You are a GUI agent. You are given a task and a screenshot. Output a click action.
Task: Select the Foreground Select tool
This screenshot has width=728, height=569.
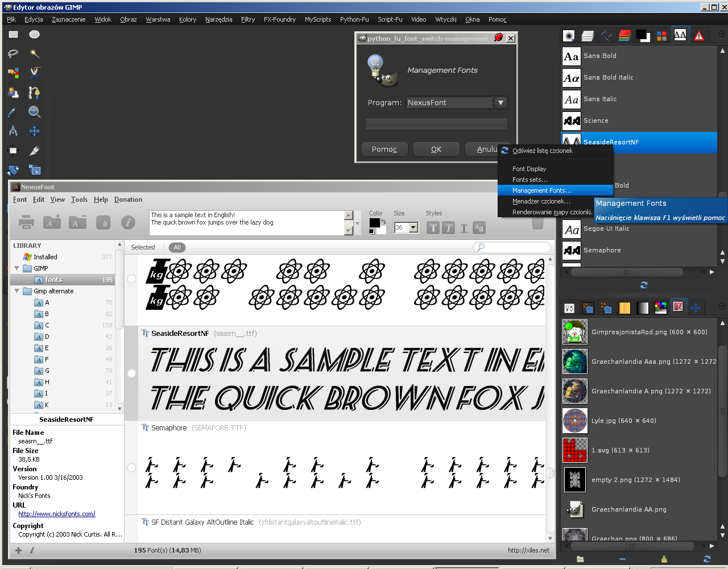click(13, 93)
